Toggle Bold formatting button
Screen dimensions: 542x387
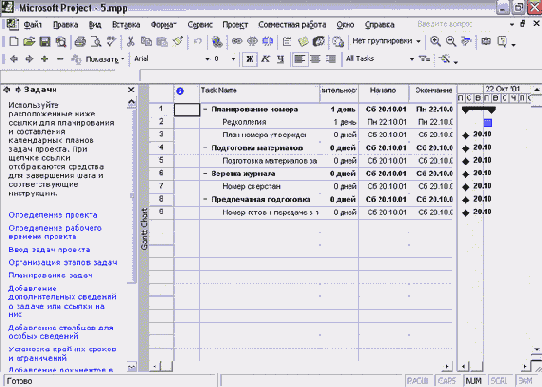tap(250, 59)
